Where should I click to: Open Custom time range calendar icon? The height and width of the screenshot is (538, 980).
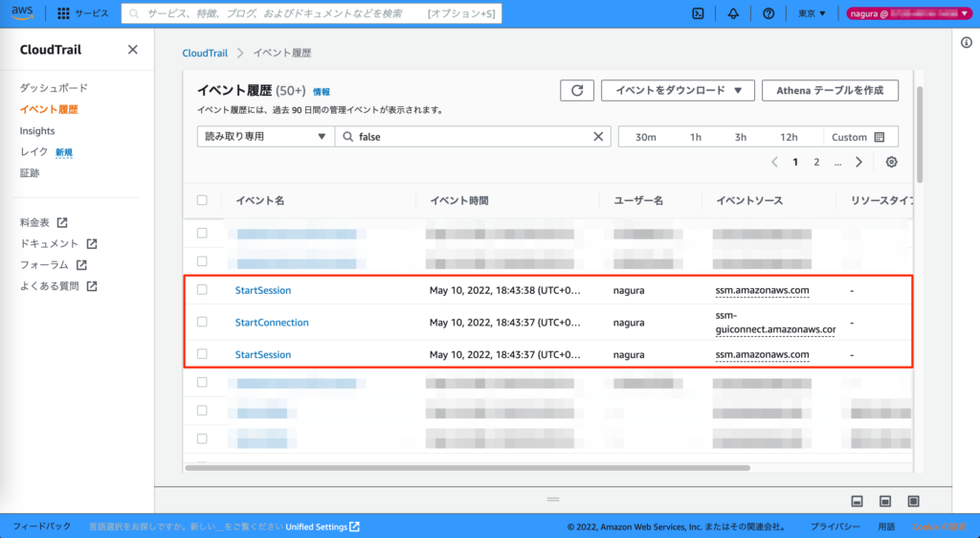click(880, 137)
